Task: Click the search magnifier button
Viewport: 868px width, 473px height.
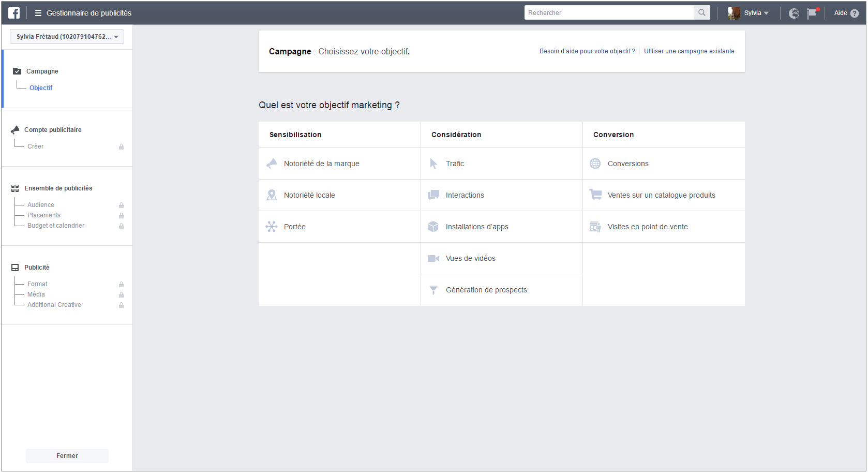Action: 701,12
